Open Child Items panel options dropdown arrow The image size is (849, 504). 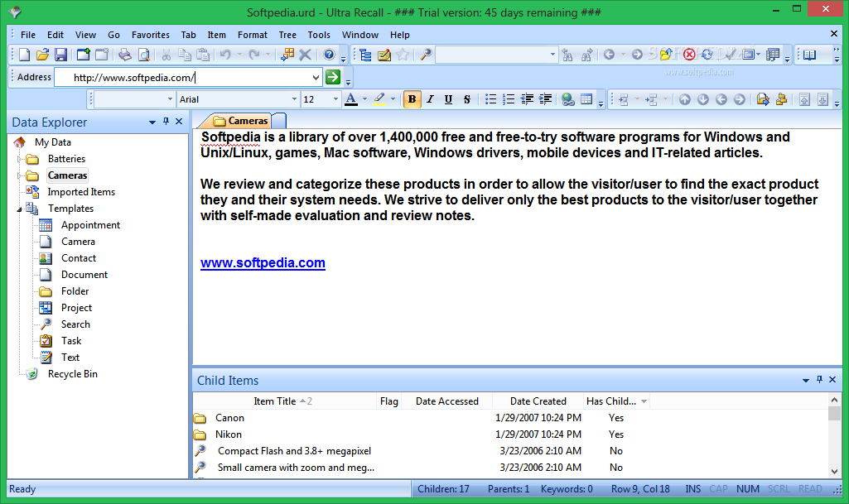[806, 380]
